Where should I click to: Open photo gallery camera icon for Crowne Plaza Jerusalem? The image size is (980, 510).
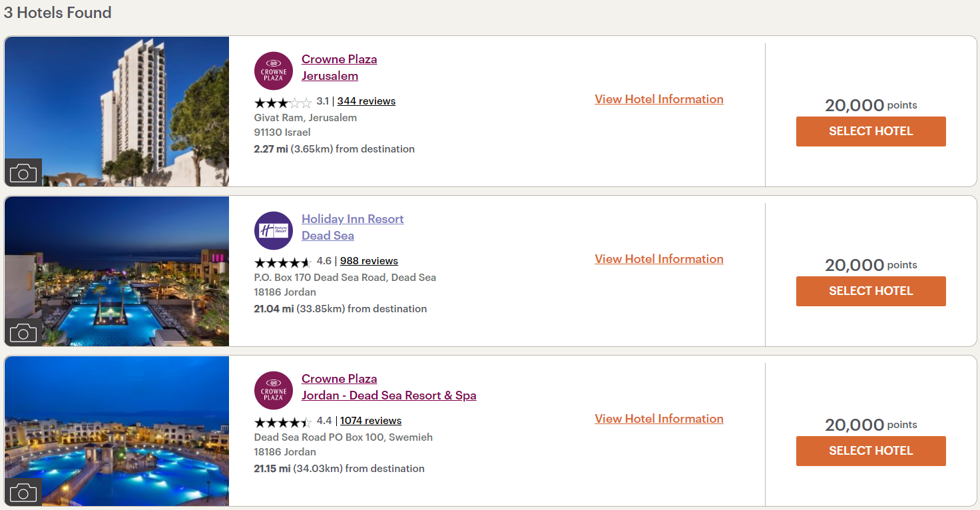23,174
